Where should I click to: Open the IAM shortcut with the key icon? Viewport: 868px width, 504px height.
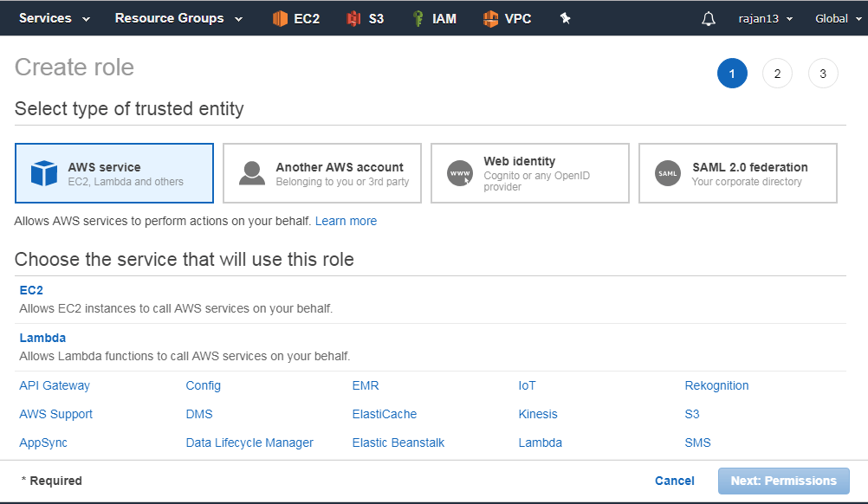coord(435,19)
